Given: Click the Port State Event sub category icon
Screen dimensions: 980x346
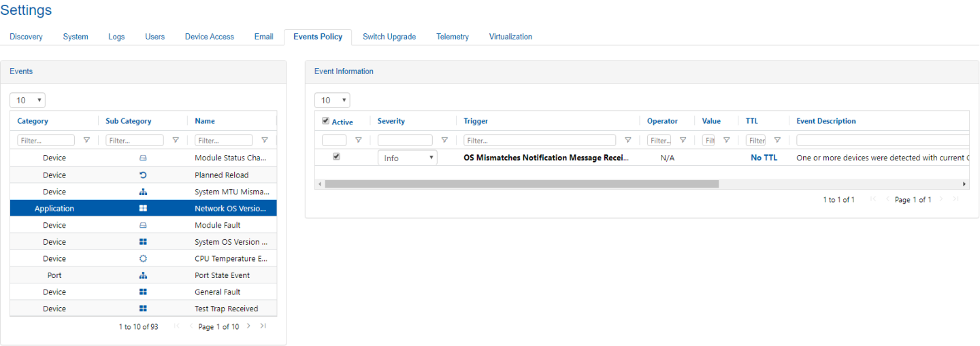Looking at the screenshot, I should [143, 275].
